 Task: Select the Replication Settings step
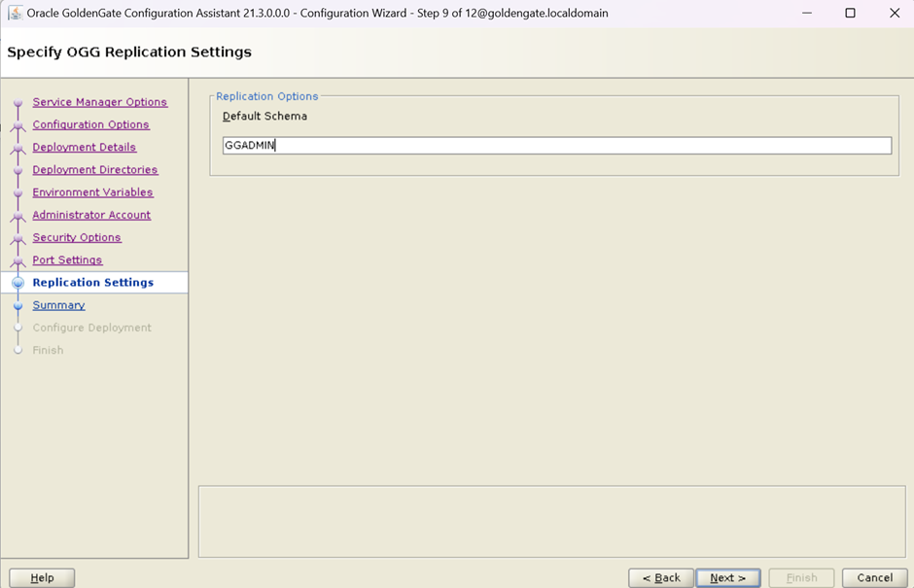[x=92, y=283]
